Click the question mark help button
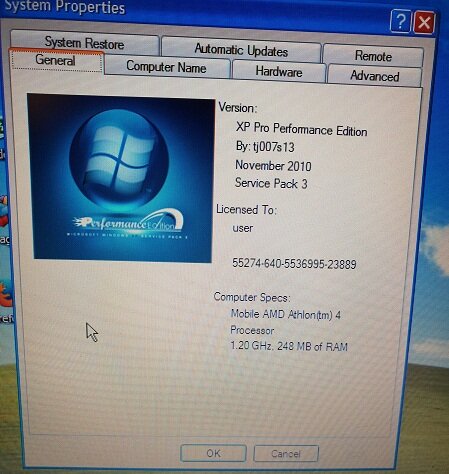The width and height of the screenshot is (449, 474). coord(400,21)
